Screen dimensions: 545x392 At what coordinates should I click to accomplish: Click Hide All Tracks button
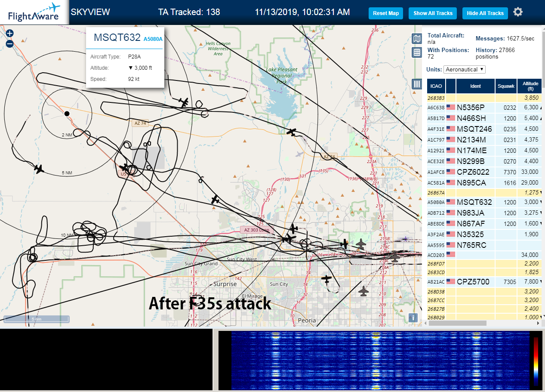pyautogui.click(x=485, y=13)
